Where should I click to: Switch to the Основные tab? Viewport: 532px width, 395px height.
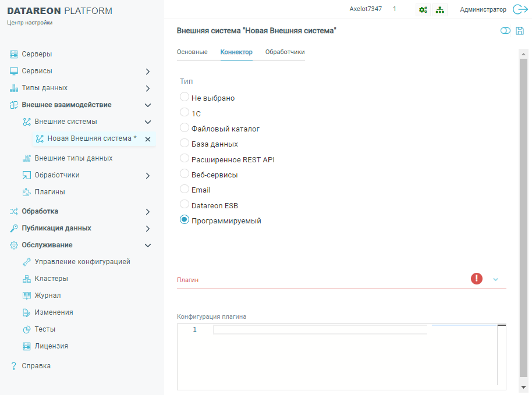point(192,52)
